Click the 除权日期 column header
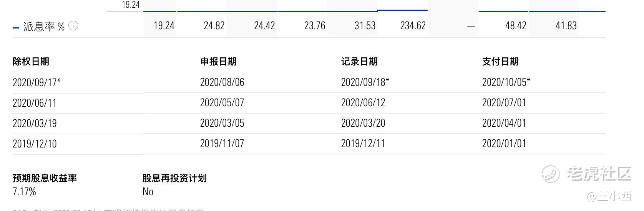The width and height of the screenshot is (644, 211). tap(31, 62)
